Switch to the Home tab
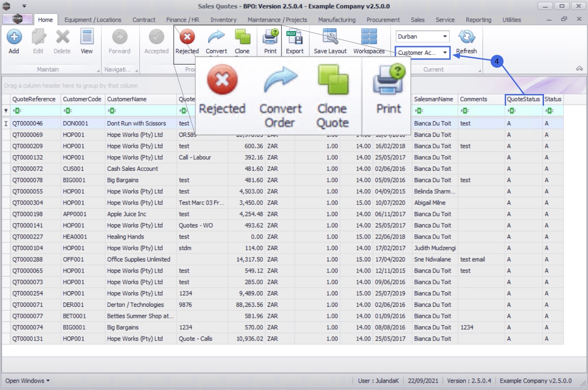 [x=45, y=20]
